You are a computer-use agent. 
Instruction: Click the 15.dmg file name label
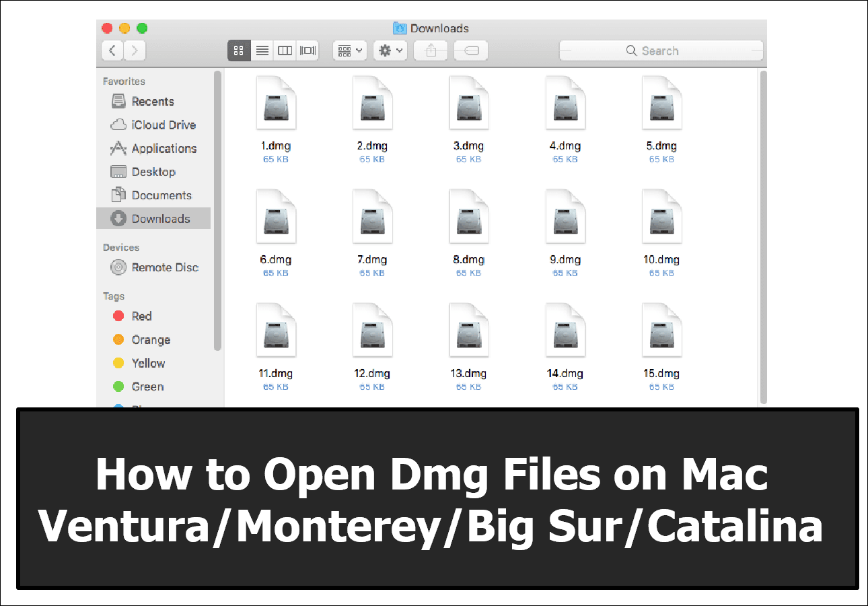[x=661, y=374]
